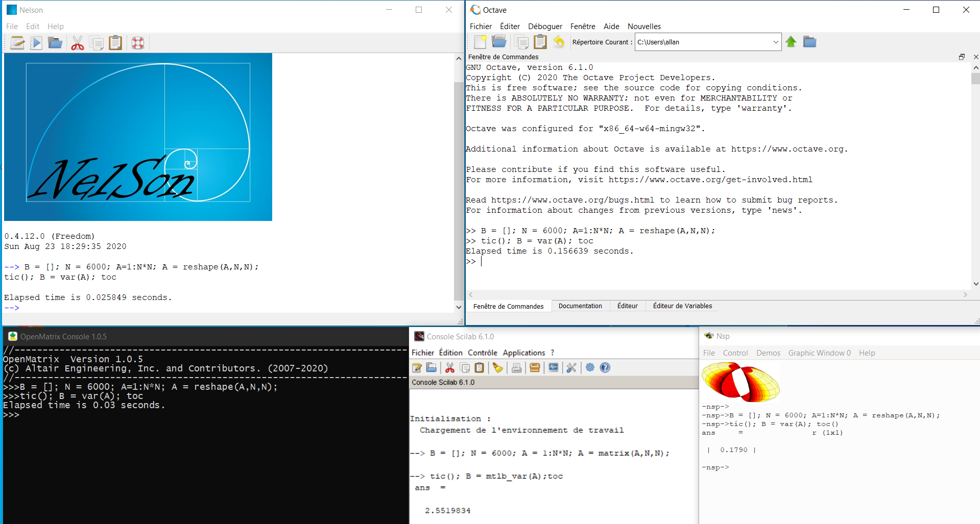
Task: Click the Octave command prompt input line
Action: coord(718,261)
